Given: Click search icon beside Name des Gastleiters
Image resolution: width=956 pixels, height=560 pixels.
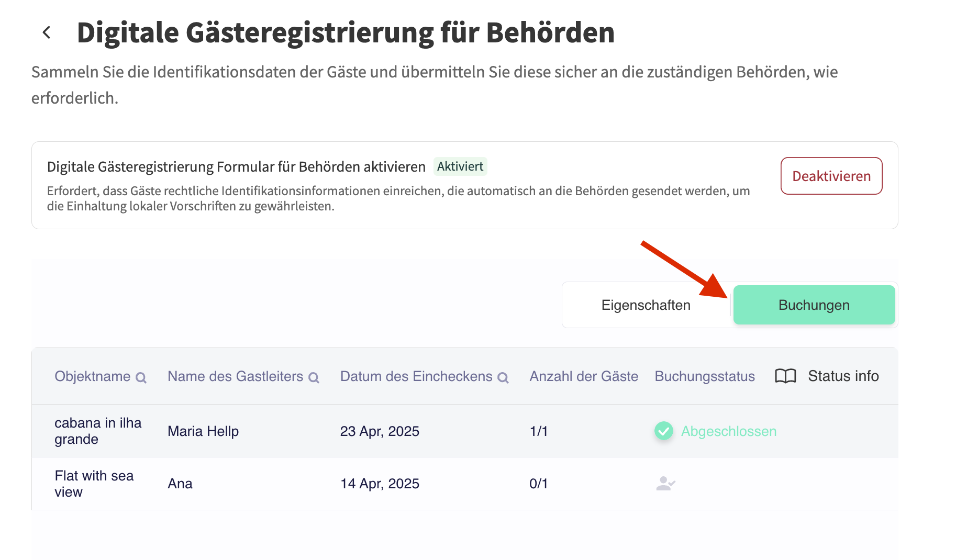Looking at the screenshot, I should coord(314,377).
